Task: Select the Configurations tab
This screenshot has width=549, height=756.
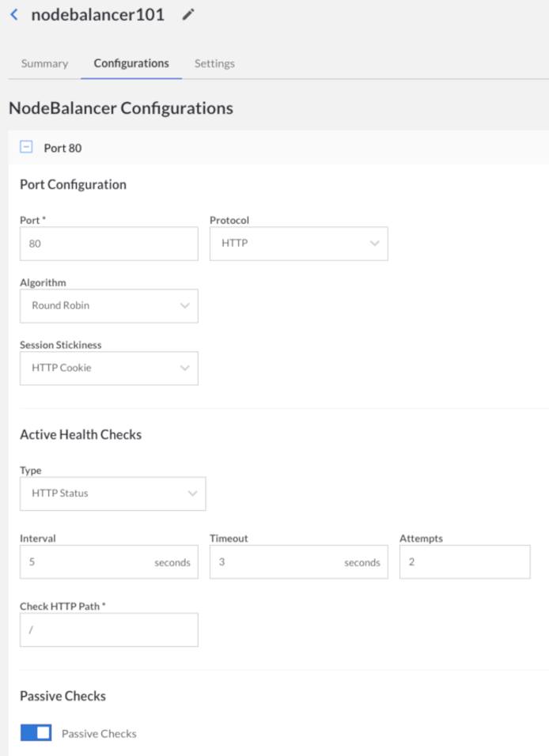Action: [131, 63]
